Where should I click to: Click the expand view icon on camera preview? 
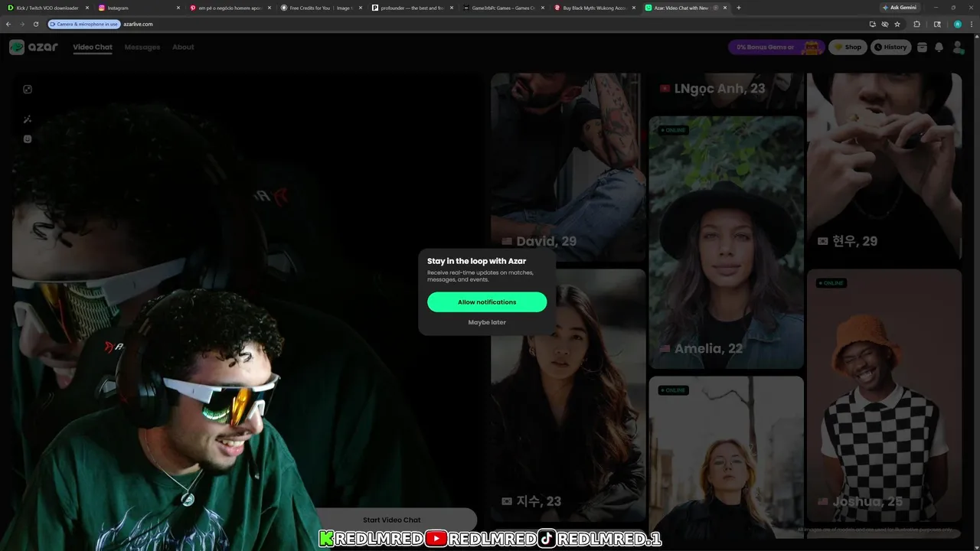[28, 89]
